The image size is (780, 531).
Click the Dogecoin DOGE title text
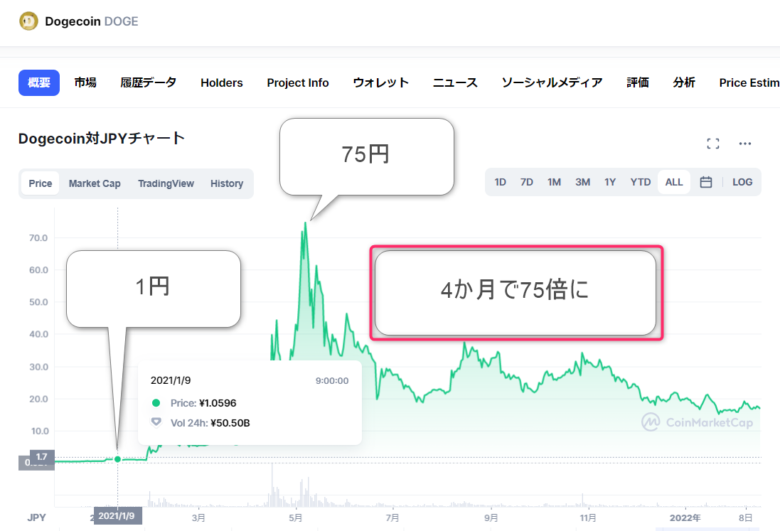(92, 21)
